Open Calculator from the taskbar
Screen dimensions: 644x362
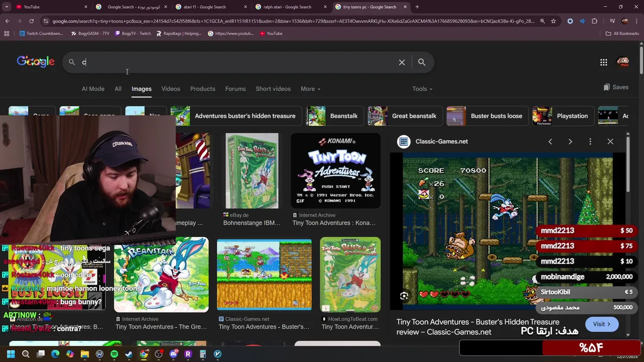203,354
